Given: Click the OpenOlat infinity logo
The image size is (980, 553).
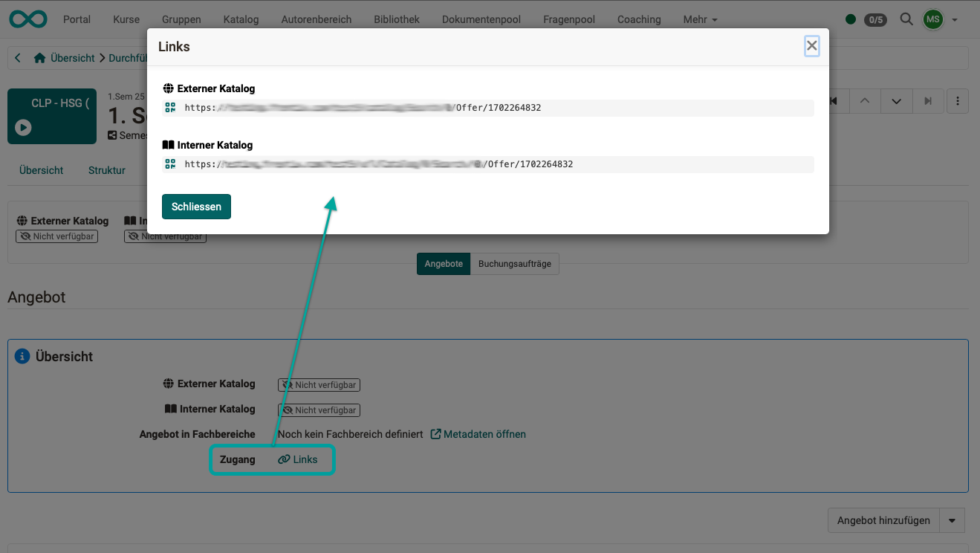Looking at the screenshot, I should pos(27,19).
